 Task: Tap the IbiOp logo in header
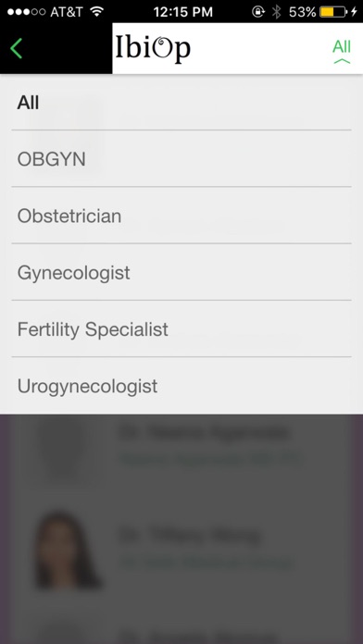pyautogui.click(x=153, y=48)
